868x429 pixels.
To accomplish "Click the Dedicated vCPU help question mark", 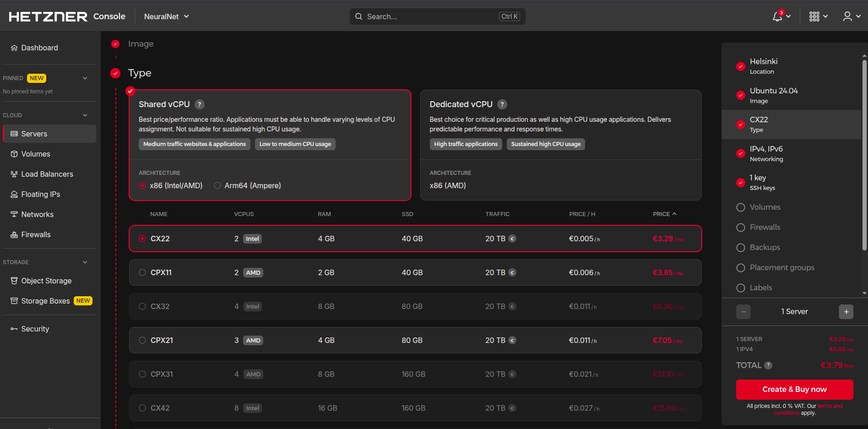I will point(502,104).
